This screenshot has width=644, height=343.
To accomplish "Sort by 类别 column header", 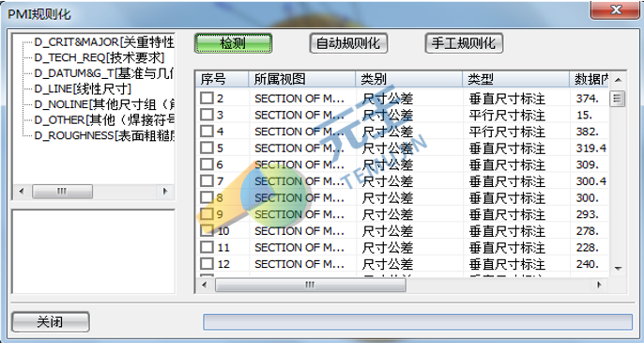I will coord(408,79).
